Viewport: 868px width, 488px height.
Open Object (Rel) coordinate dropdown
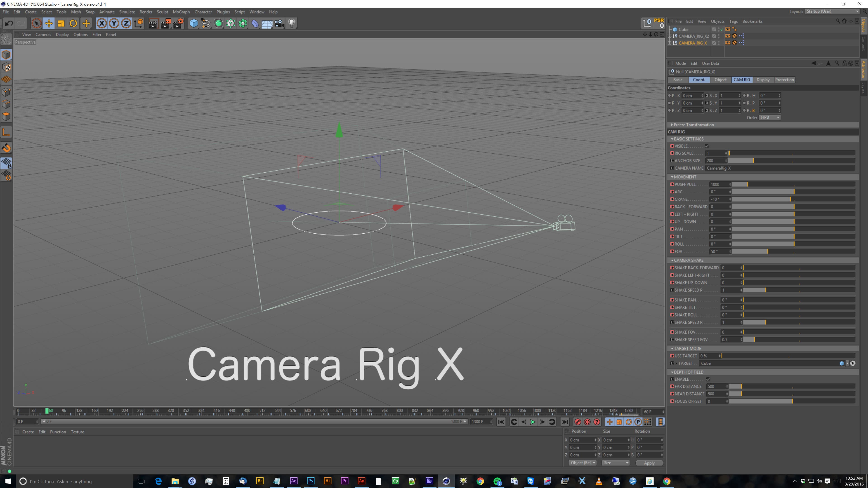(582, 463)
